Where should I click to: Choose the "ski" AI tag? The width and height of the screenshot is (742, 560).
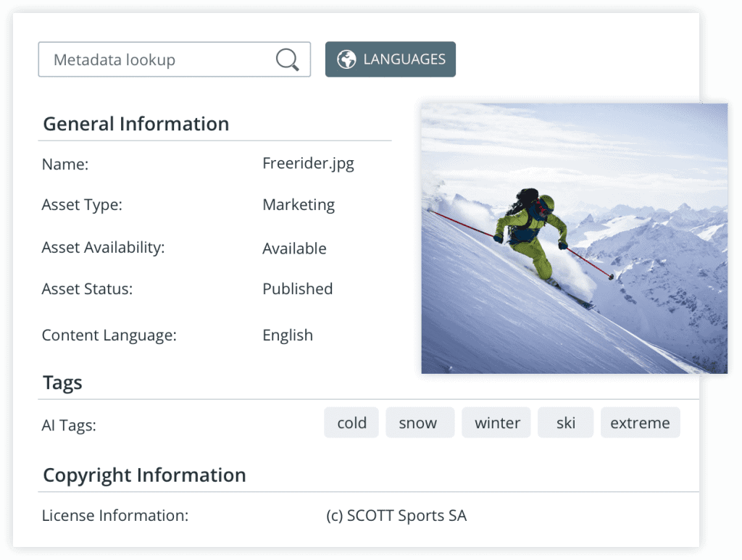[565, 423]
